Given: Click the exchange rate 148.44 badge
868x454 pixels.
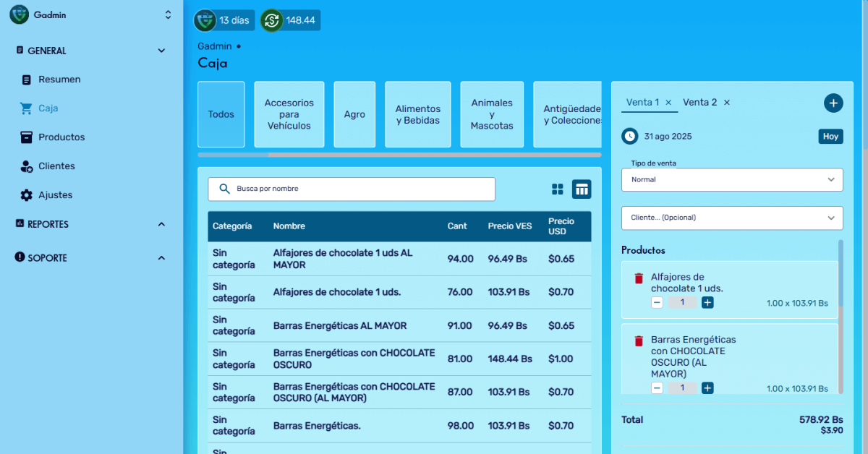Looking at the screenshot, I should point(290,20).
